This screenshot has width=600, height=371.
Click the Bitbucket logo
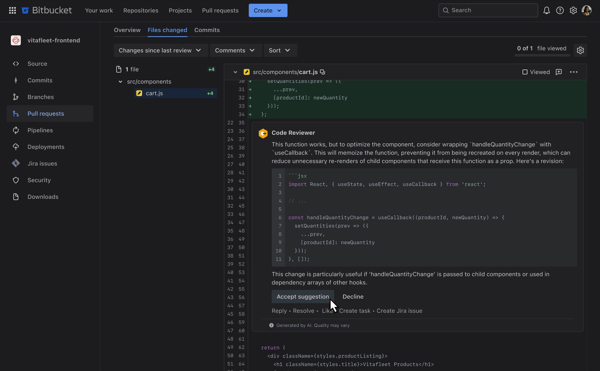[x=47, y=10]
